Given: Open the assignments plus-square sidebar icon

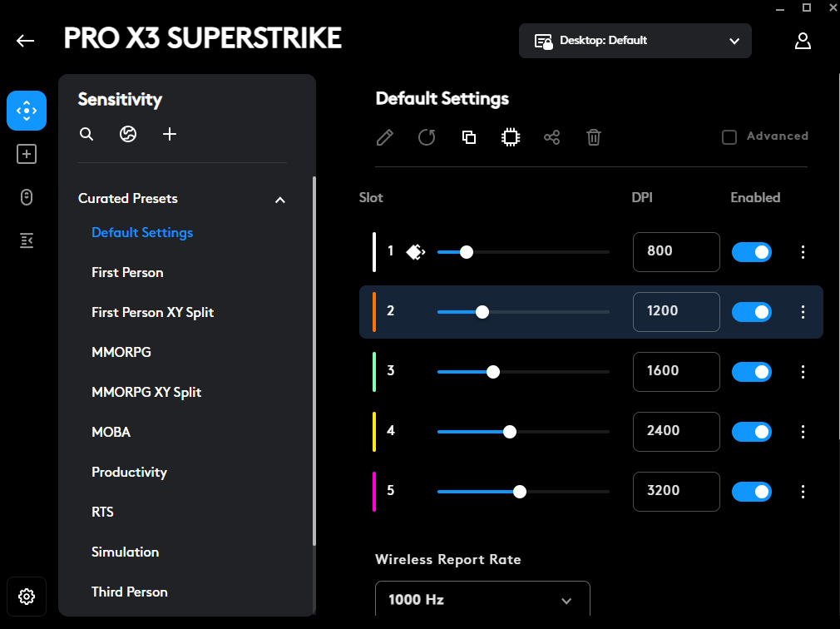Looking at the screenshot, I should (x=27, y=154).
